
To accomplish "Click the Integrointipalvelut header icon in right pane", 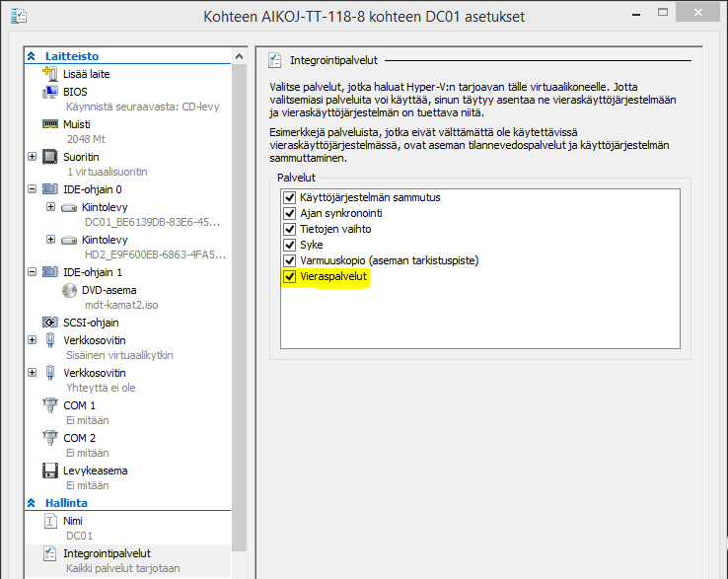I will [x=274, y=60].
